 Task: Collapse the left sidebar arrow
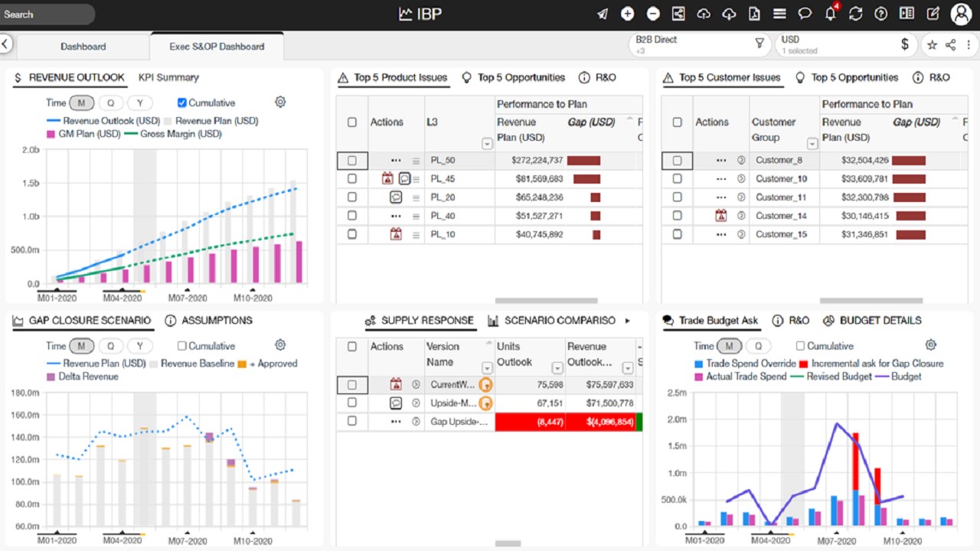[5, 44]
